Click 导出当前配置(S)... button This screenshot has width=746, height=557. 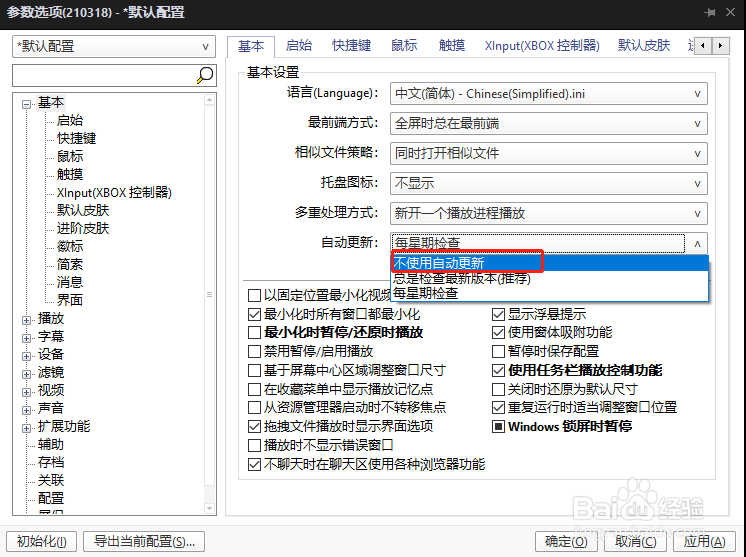(144, 541)
